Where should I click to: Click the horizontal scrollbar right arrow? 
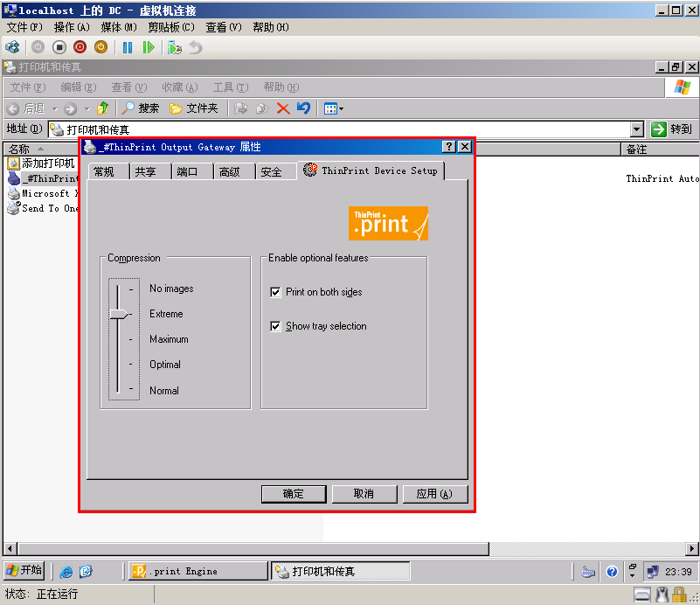click(x=691, y=548)
